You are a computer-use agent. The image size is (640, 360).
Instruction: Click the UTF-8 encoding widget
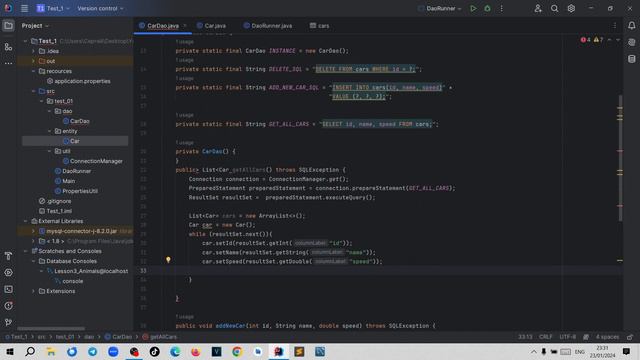coord(567,337)
